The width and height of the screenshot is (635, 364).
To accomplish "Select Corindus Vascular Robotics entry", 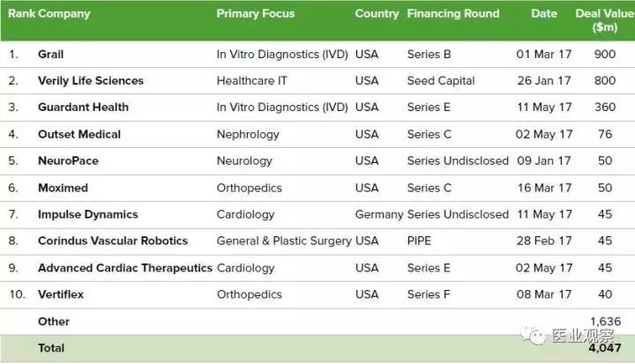I will (113, 241).
